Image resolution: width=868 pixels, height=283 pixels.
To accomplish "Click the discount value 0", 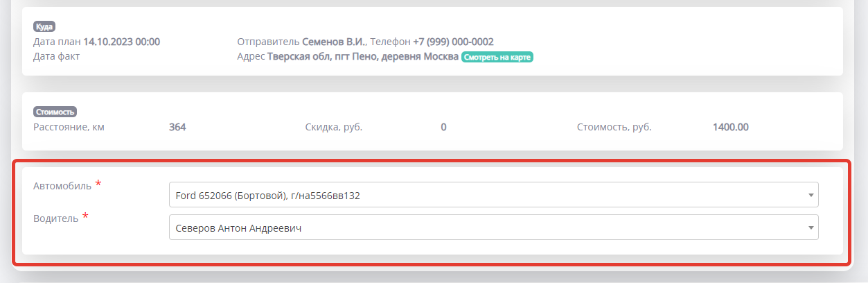I will pyautogui.click(x=443, y=127).
